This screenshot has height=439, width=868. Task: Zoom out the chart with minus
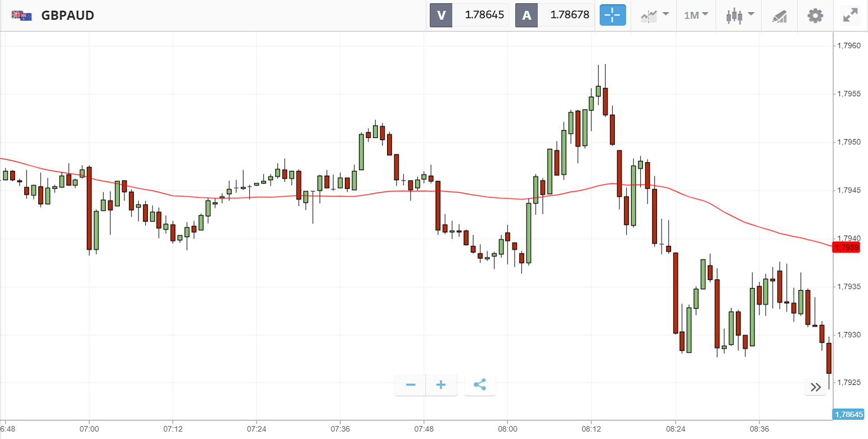[411, 385]
